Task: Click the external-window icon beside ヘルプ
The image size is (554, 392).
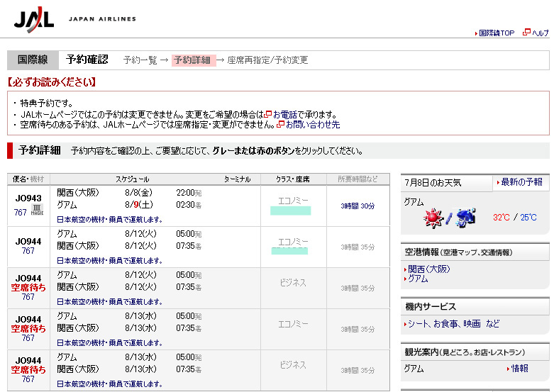Action: tap(526, 32)
